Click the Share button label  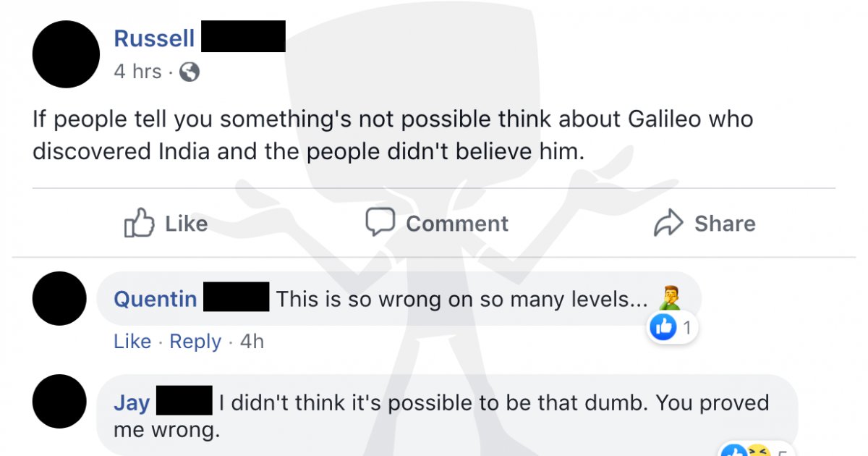(x=725, y=224)
